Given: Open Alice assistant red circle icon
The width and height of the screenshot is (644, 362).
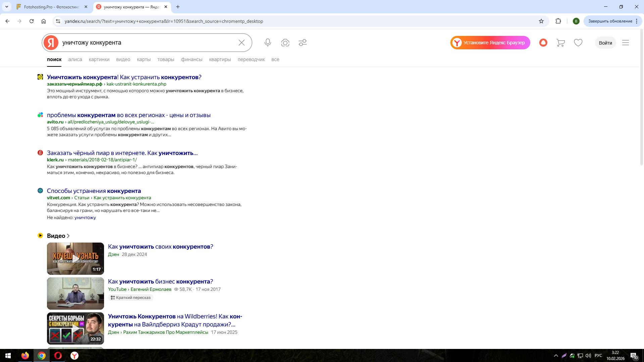Looking at the screenshot, I should pos(543,43).
